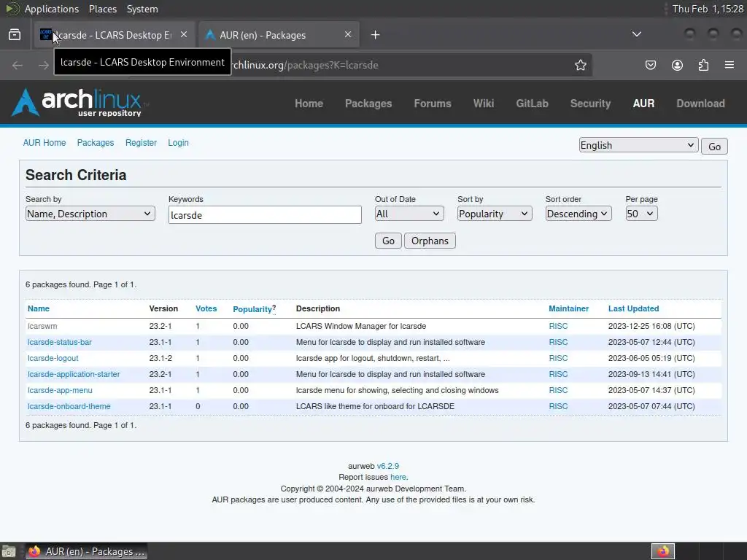The height and width of the screenshot is (560, 747).
Task: Open the AUR Home link
Action: point(44,143)
